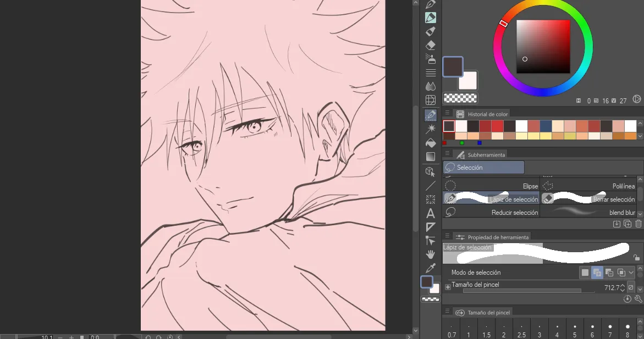644x339 pixels.
Task: Expand Tamaño del pincel plus option
Action: (448, 287)
